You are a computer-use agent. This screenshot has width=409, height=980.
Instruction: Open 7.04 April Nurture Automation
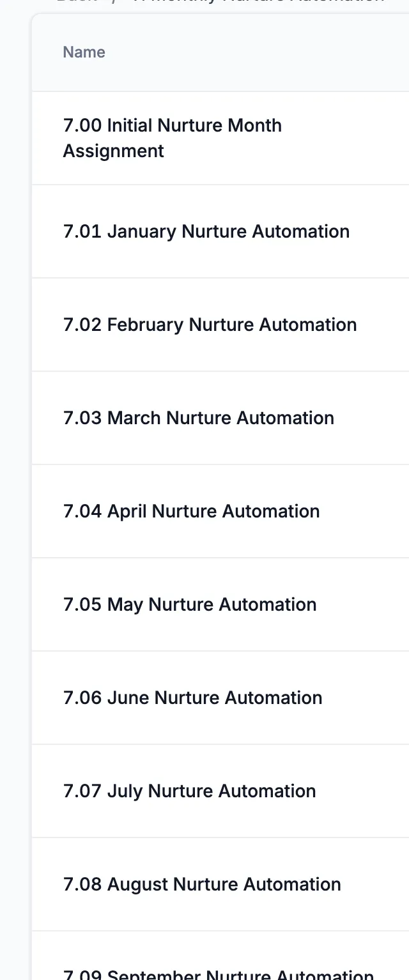(191, 511)
